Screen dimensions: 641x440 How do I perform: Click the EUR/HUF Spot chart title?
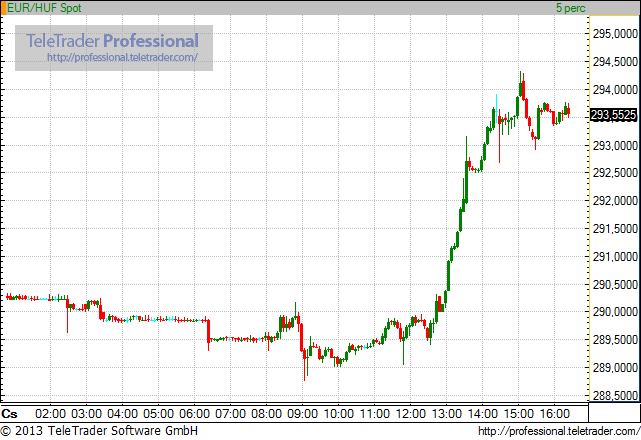(x=44, y=8)
